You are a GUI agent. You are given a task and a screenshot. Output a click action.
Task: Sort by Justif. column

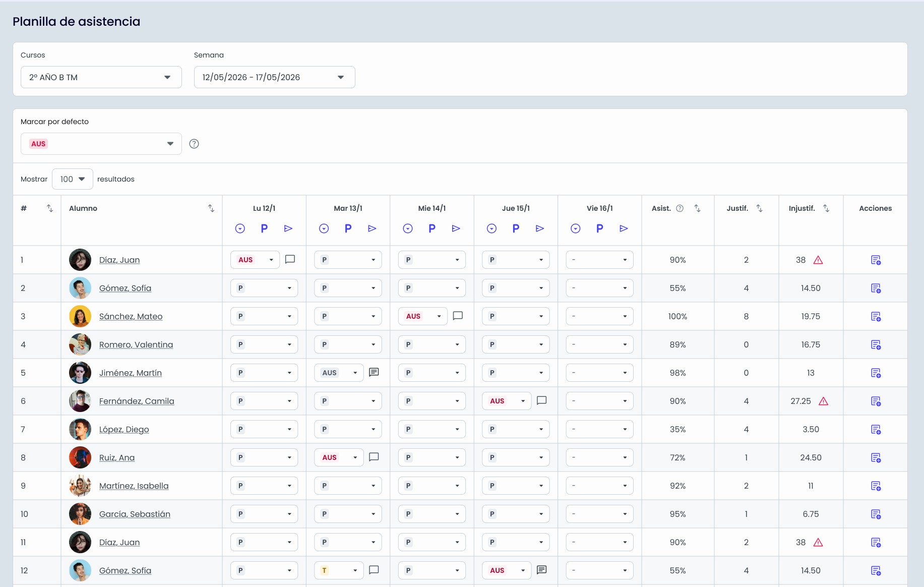[x=759, y=208]
